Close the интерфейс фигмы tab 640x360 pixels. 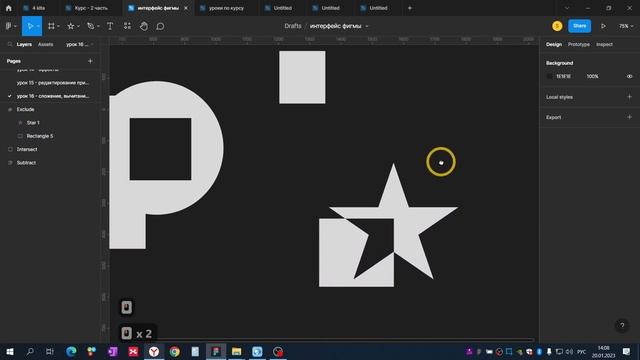(x=186, y=8)
